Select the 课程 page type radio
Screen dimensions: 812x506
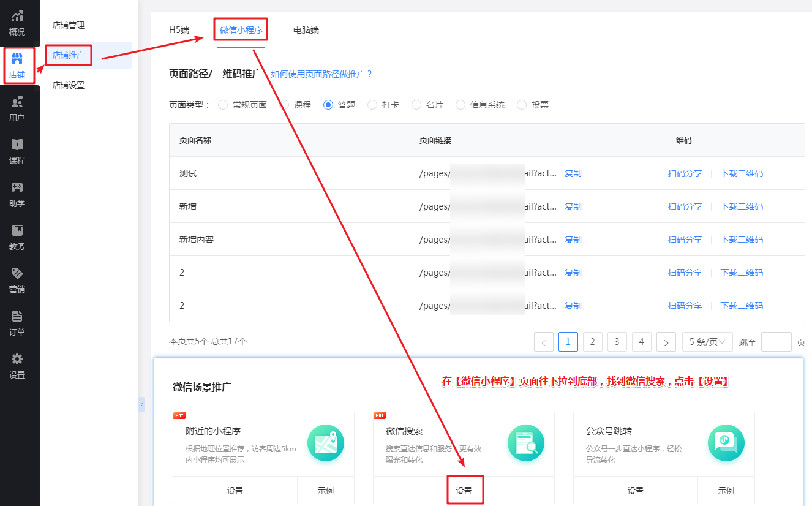click(284, 105)
